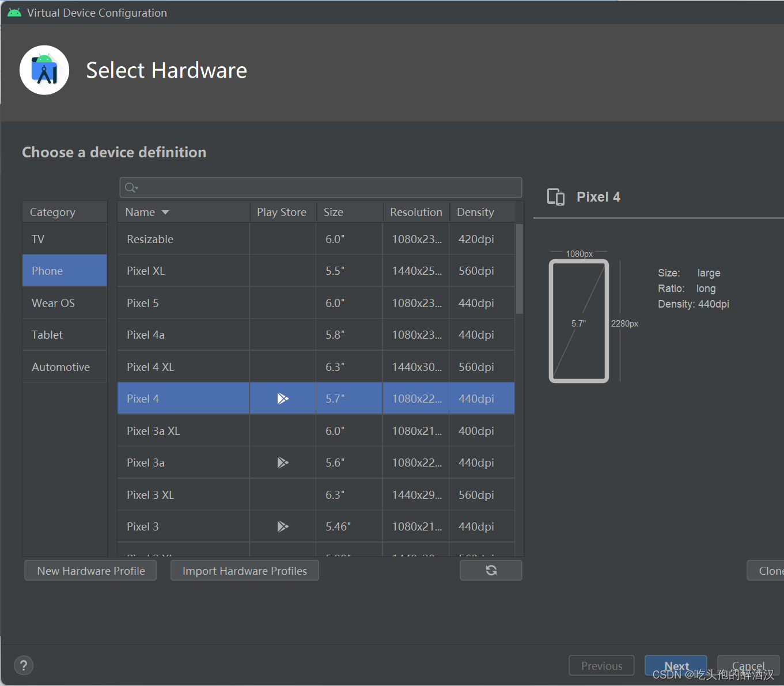Click the Next button
This screenshot has height=686, width=784.
pyautogui.click(x=676, y=666)
